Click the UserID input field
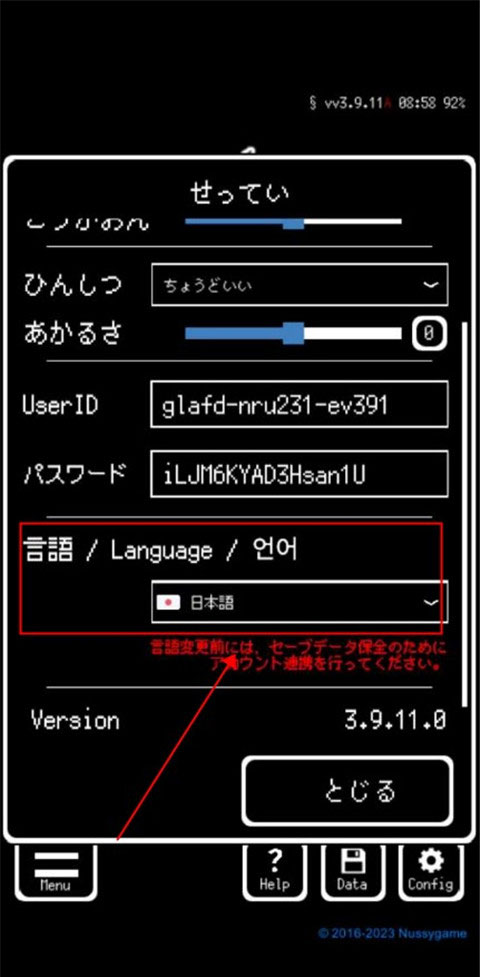 (299, 405)
